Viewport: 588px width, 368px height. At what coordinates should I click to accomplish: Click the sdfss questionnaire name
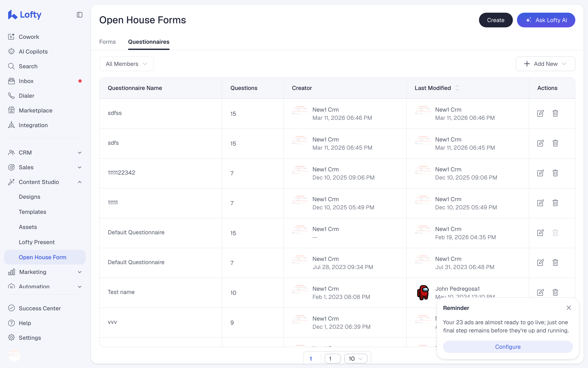(x=115, y=113)
